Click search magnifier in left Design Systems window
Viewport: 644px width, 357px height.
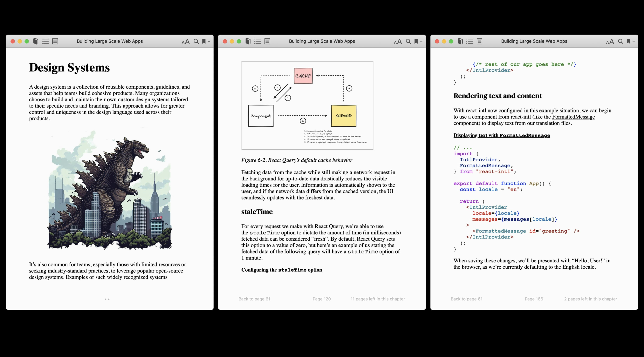[x=196, y=42]
